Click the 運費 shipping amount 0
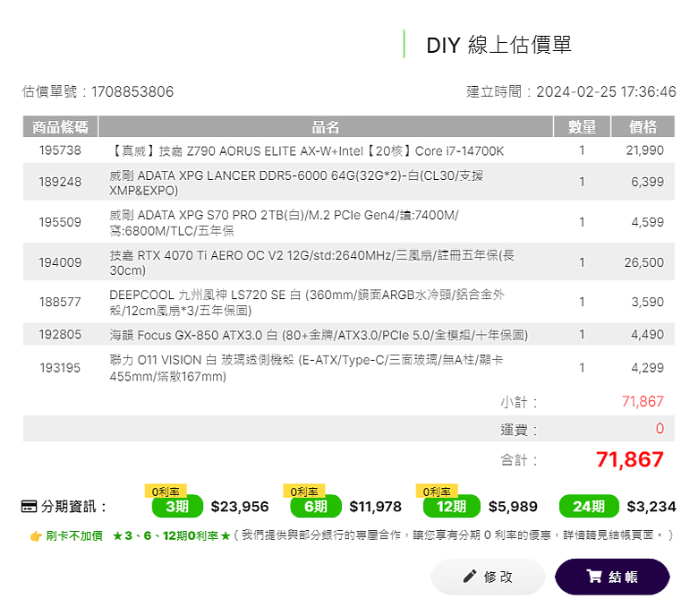Viewport: 698px width, 616px height. point(660,429)
